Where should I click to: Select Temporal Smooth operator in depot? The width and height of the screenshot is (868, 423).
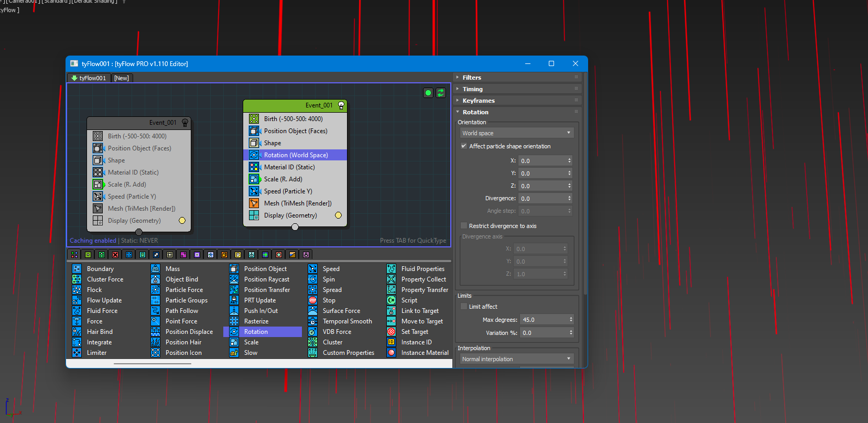click(x=347, y=321)
